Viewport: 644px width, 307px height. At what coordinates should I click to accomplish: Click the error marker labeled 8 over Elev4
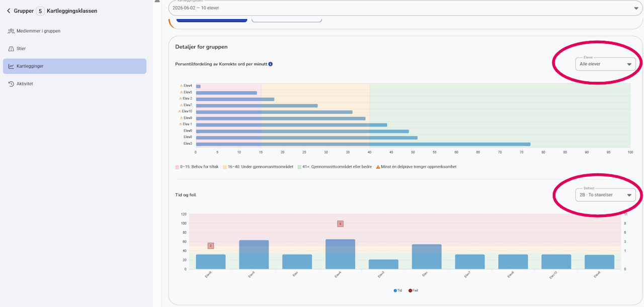340,224
